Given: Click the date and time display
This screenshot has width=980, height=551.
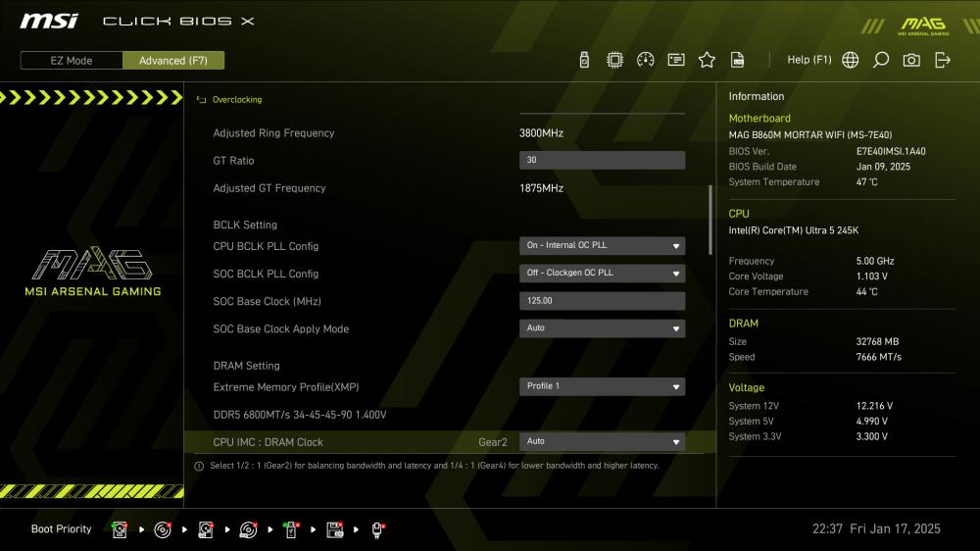Looking at the screenshot, I should [876, 529].
